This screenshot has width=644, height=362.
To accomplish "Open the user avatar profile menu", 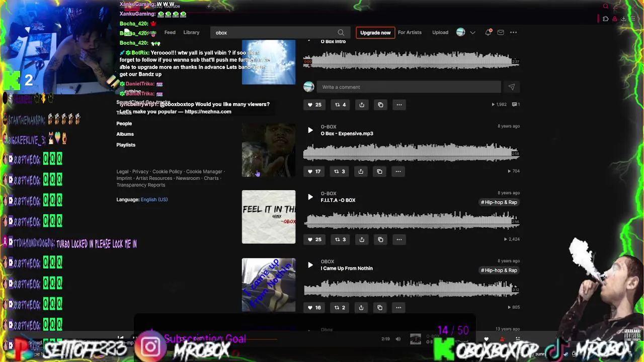I will point(460,33).
